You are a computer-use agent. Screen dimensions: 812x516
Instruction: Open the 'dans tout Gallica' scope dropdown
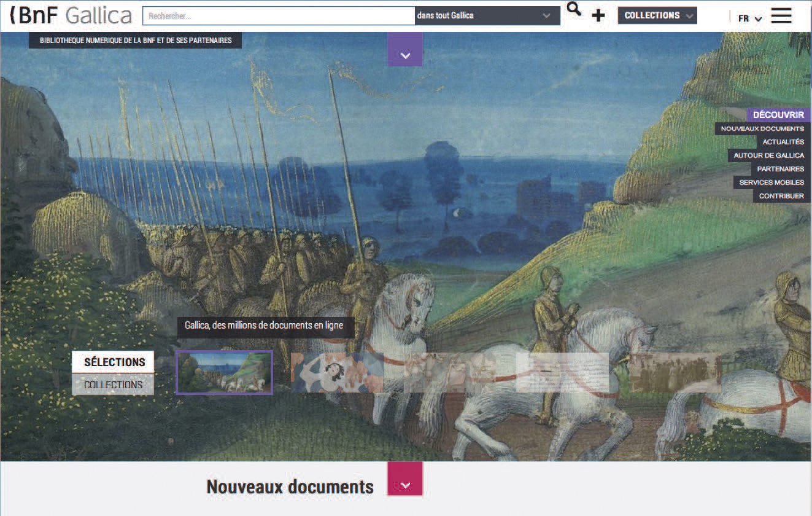coord(487,16)
